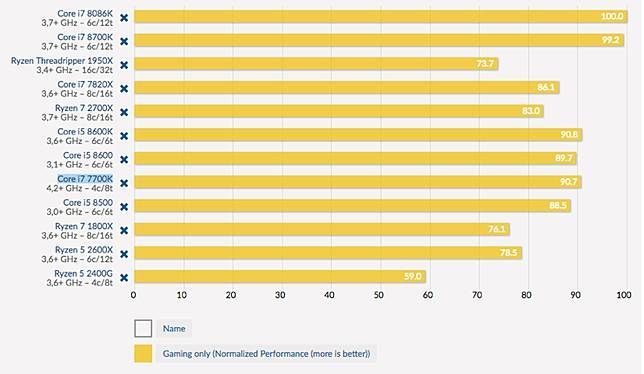Open the Ryzen 5 2600X name link
The width and height of the screenshot is (644, 374).
point(84,250)
